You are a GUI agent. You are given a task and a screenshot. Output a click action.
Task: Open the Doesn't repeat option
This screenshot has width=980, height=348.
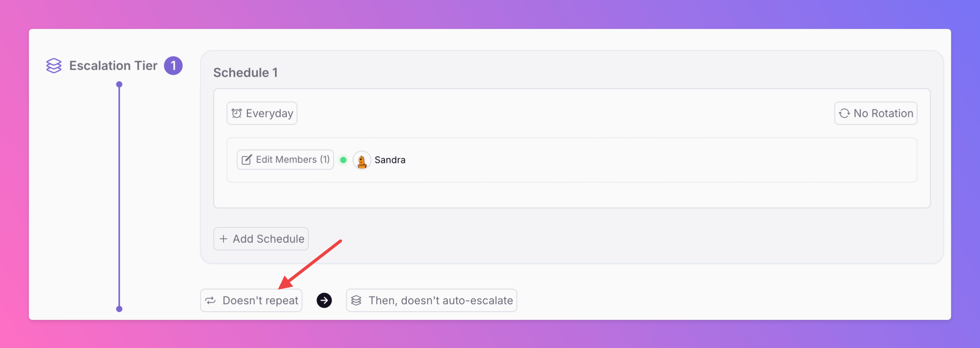251,300
